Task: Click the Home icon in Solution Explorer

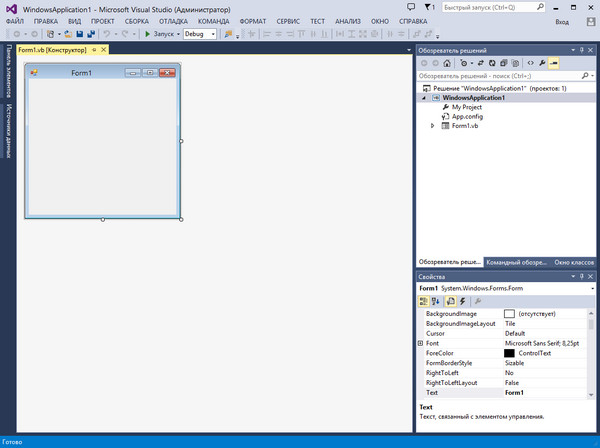Action: [x=447, y=63]
